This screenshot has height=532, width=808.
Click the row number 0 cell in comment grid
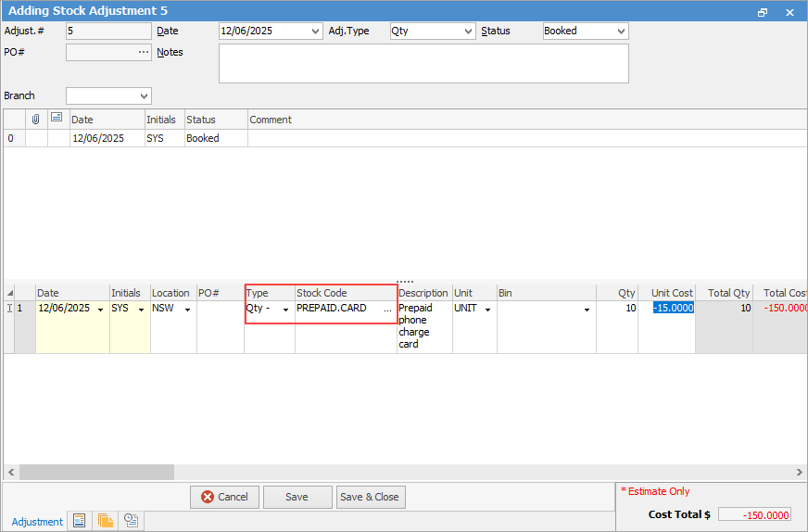tap(14, 138)
